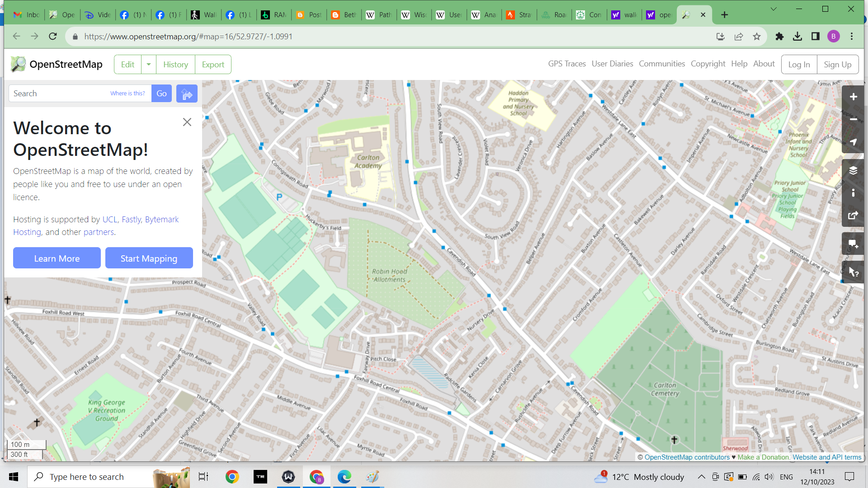Open the GPS Traces link
The image size is (868, 488).
pyautogui.click(x=566, y=64)
